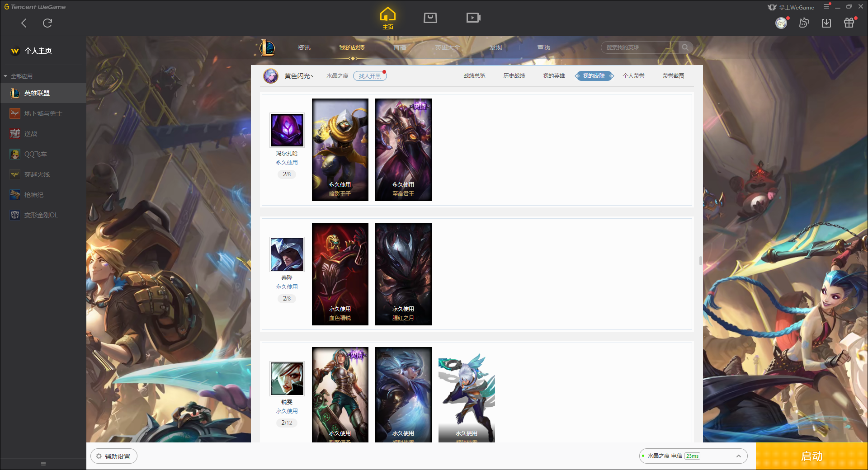Open the download manager icon
This screenshot has width=868, height=470.
pyautogui.click(x=826, y=23)
